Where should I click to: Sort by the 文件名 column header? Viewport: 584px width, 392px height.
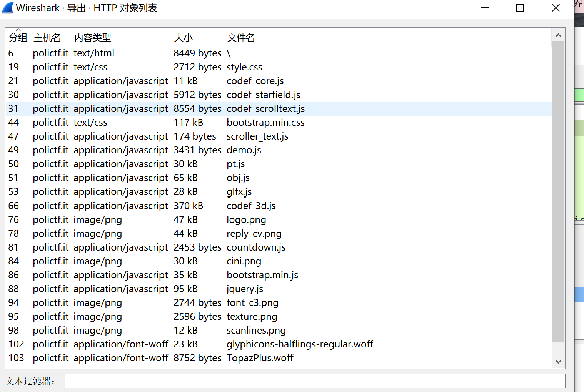tap(388, 38)
